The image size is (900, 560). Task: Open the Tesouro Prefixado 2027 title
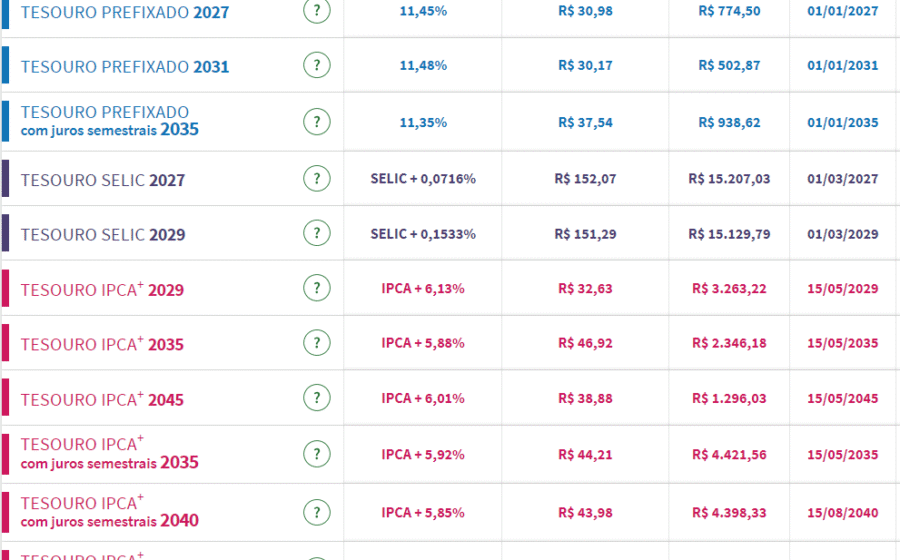[125, 12]
